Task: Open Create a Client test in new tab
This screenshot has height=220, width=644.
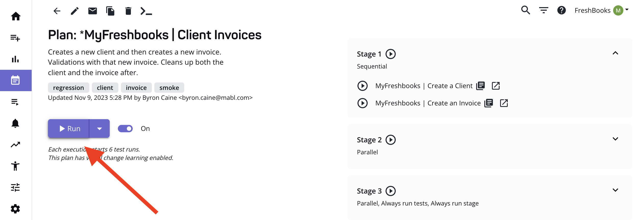Action: click(496, 86)
